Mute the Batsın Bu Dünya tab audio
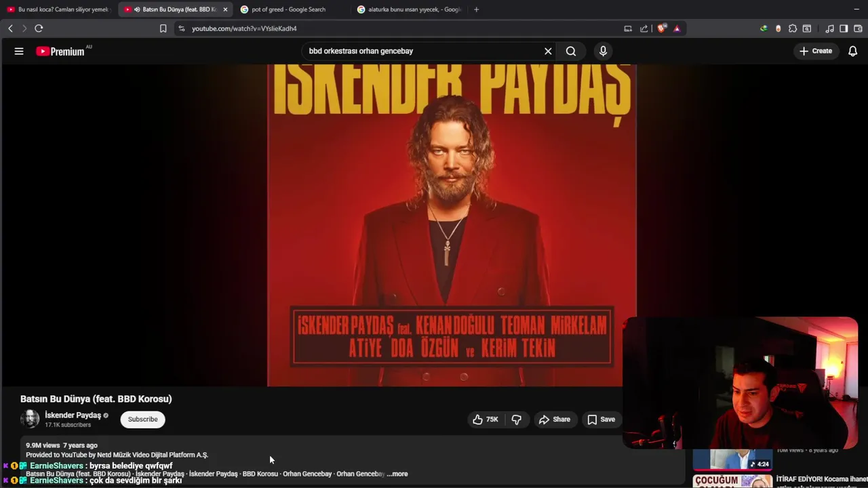This screenshot has height=488, width=868. (x=137, y=9)
